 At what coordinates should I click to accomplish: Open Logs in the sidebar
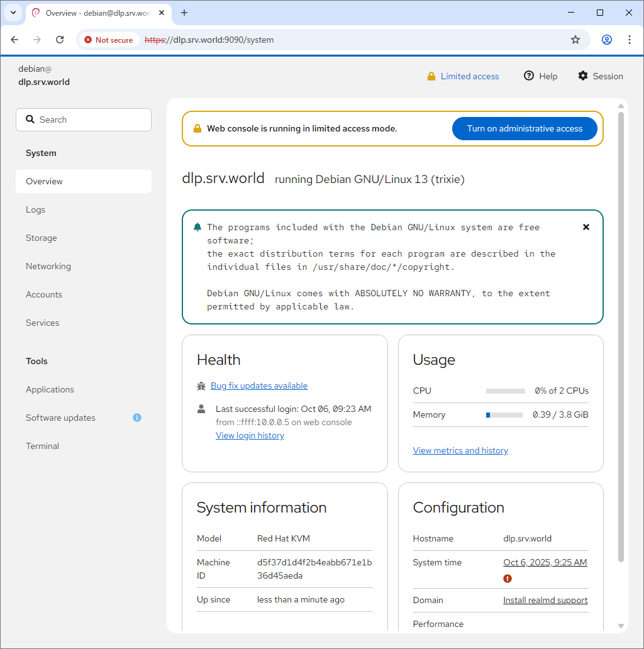click(35, 209)
